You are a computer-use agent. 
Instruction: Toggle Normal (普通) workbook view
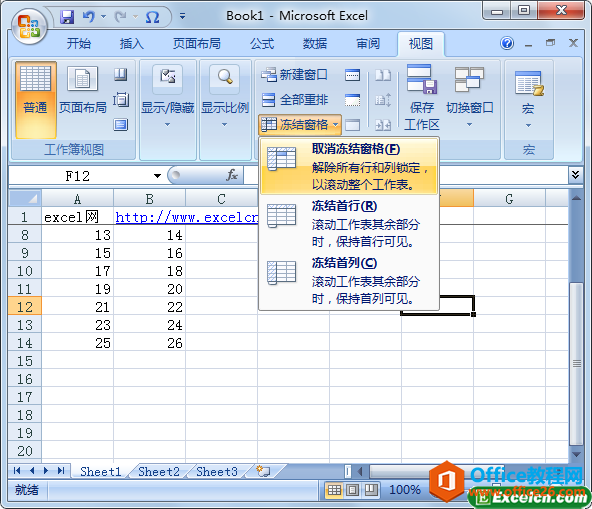tap(35, 100)
